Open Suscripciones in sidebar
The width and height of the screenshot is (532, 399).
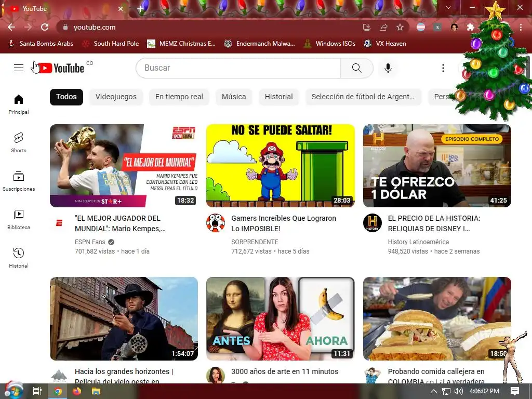[x=19, y=181]
